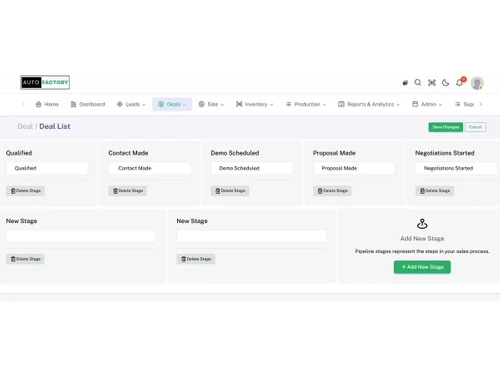The height and width of the screenshot is (375, 500).
Task: Click the Deal breadcrumb link
Action: pyautogui.click(x=25, y=126)
